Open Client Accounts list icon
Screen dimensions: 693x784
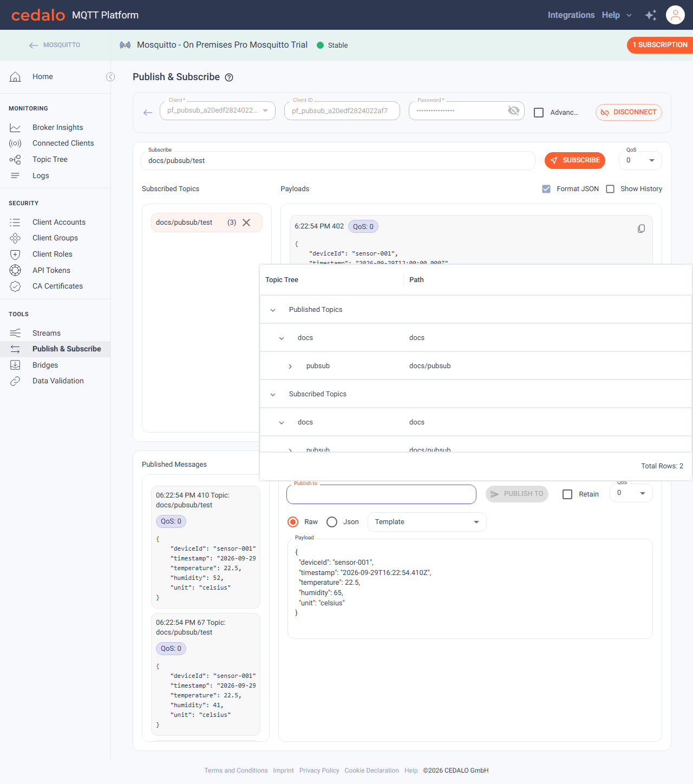15,223
